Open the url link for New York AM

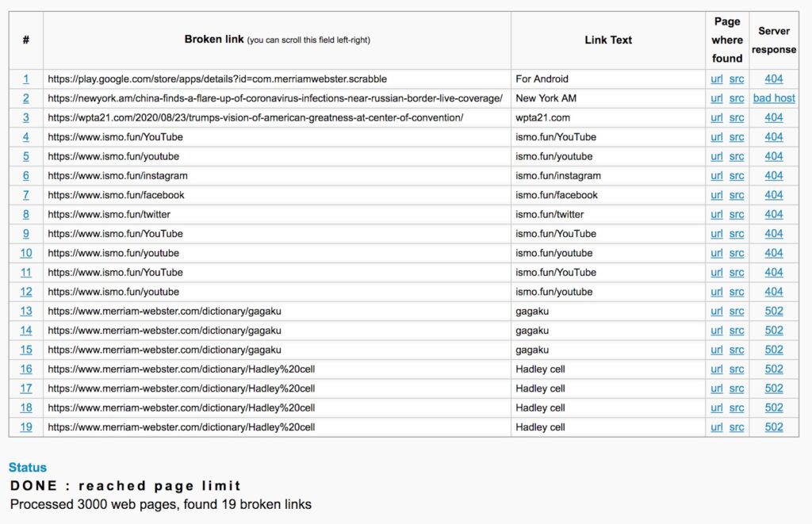717,98
